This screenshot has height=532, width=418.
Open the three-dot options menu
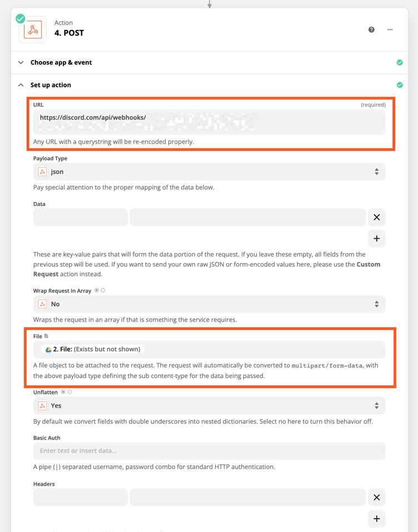point(390,29)
